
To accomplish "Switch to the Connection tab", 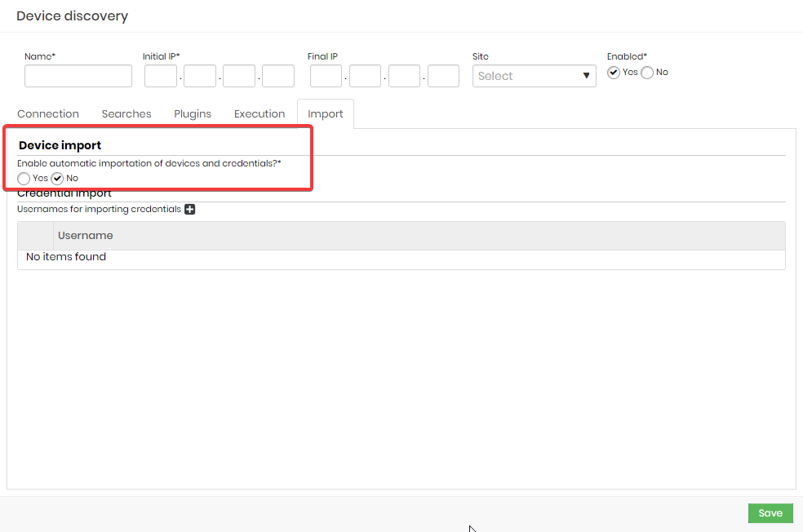I will pyautogui.click(x=48, y=113).
